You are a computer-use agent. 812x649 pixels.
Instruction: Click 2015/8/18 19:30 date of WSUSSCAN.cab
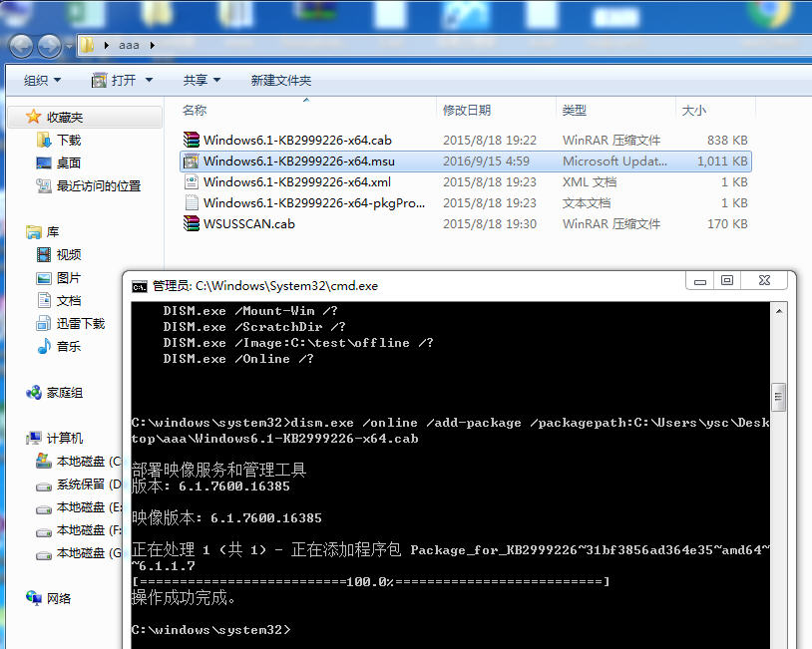tap(490, 223)
